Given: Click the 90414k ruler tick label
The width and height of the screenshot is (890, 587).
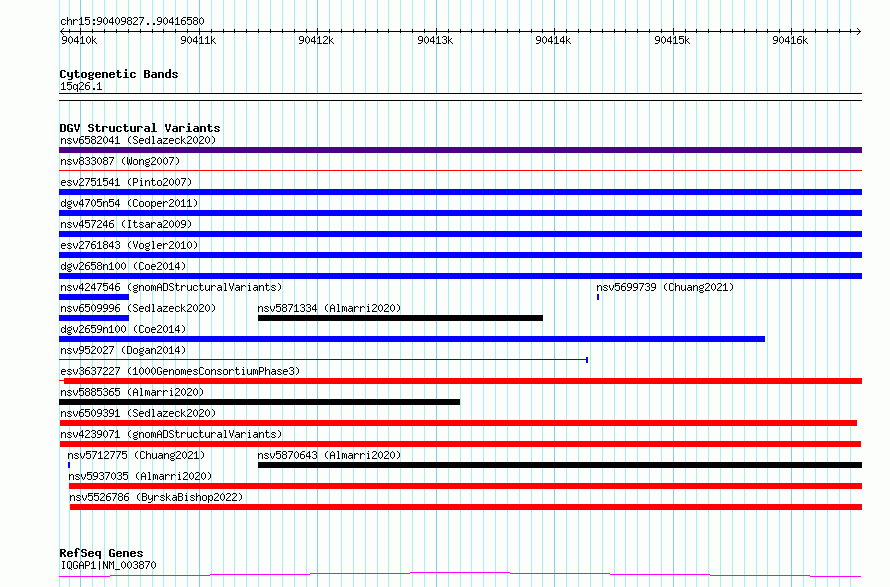Looking at the screenshot, I should click(553, 40).
